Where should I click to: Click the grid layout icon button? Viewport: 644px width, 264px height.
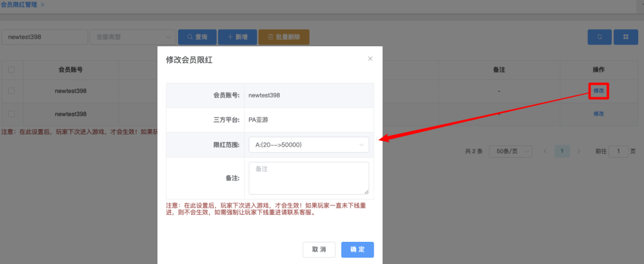tap(626, 37)
